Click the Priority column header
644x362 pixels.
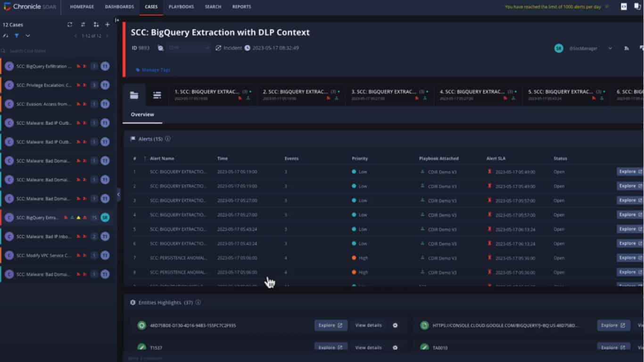(360, 159)
